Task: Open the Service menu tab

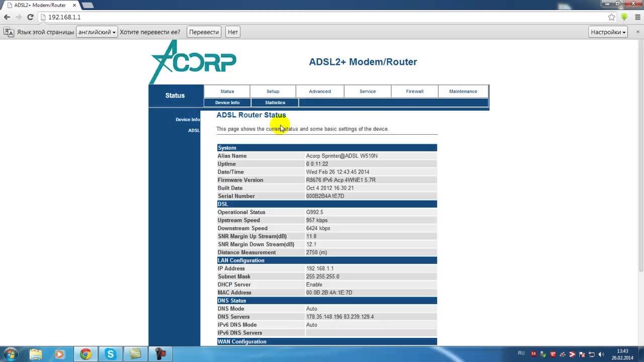Action: coord(367,92)
